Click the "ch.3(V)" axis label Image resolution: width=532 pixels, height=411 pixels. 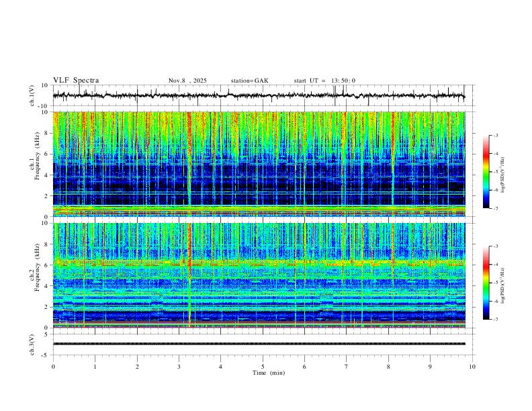(x=32, y=345)
